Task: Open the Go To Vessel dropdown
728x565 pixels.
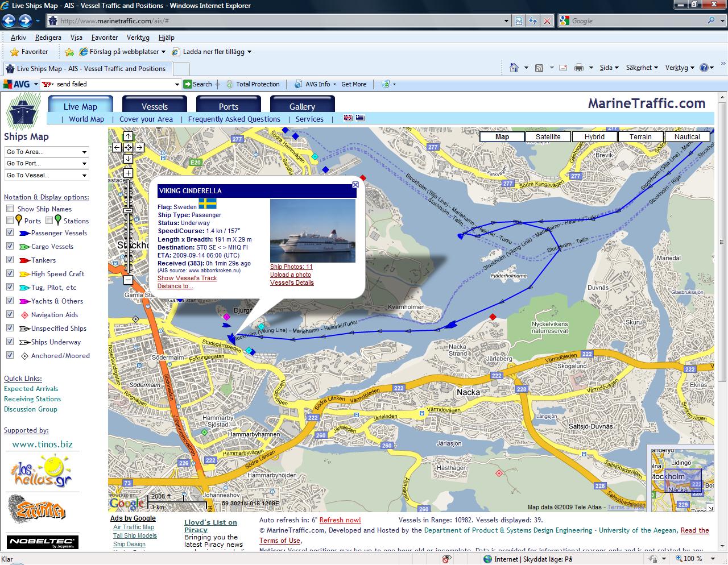Action: (47, 175)
